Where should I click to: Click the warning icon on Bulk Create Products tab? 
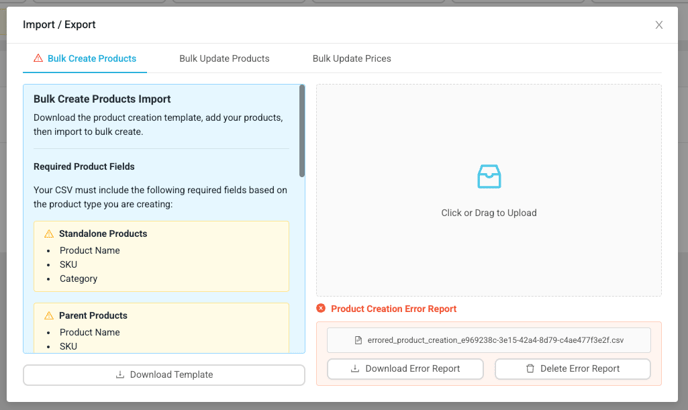(x=38, y=59)
